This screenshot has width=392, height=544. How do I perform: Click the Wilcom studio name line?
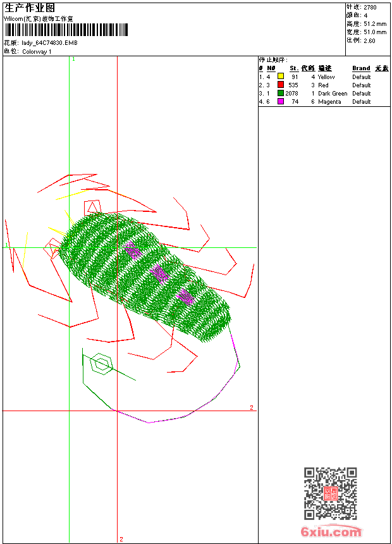click(x=39, y=19)
